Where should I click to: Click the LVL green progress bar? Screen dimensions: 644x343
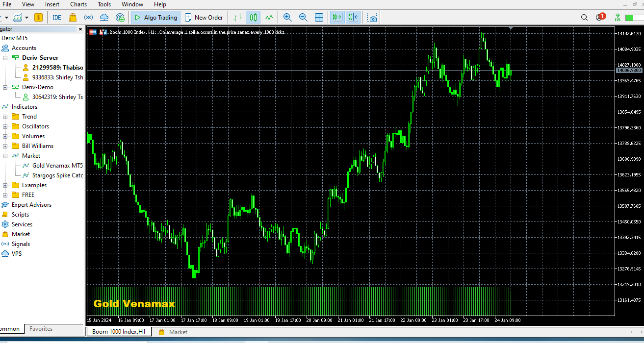[x=635, y=18]
